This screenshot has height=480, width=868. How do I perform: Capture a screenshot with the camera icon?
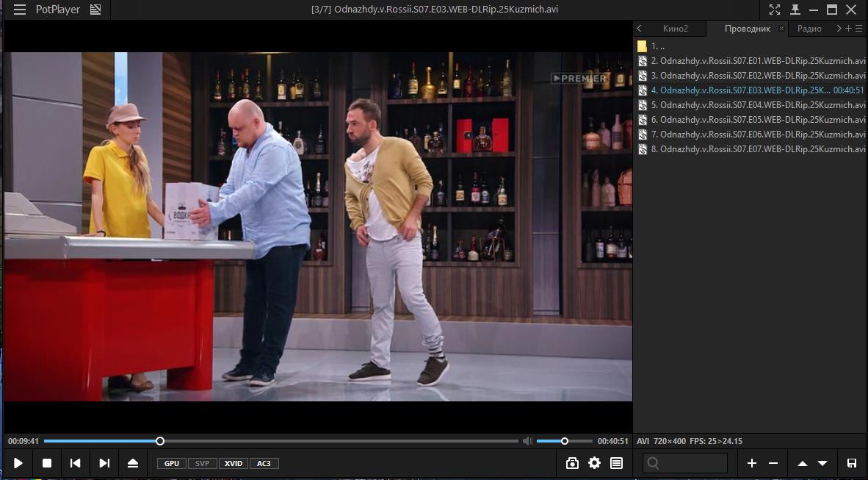572,463
